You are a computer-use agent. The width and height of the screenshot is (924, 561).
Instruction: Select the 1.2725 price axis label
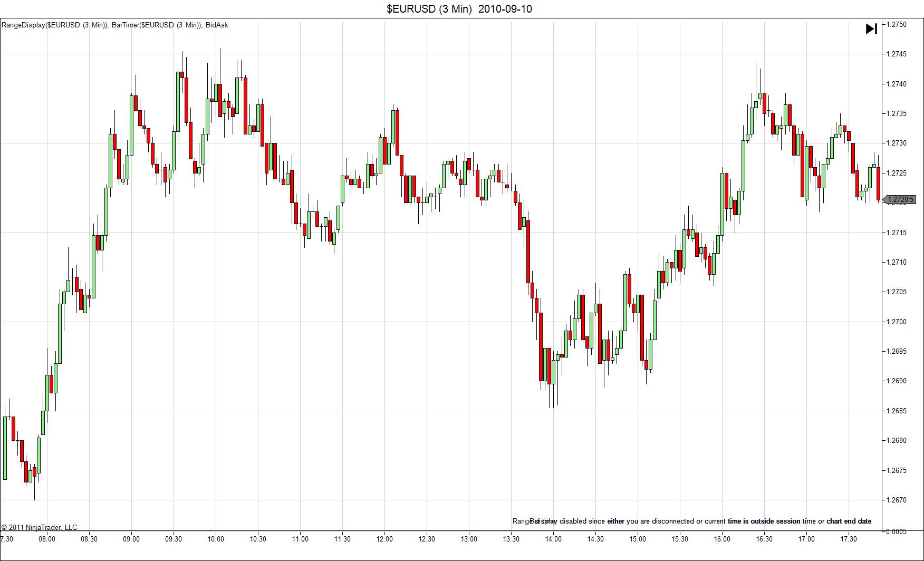click(897, 173)
